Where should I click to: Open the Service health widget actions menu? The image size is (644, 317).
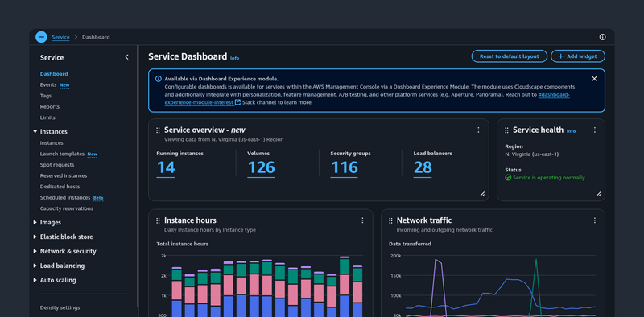[594, 130]
